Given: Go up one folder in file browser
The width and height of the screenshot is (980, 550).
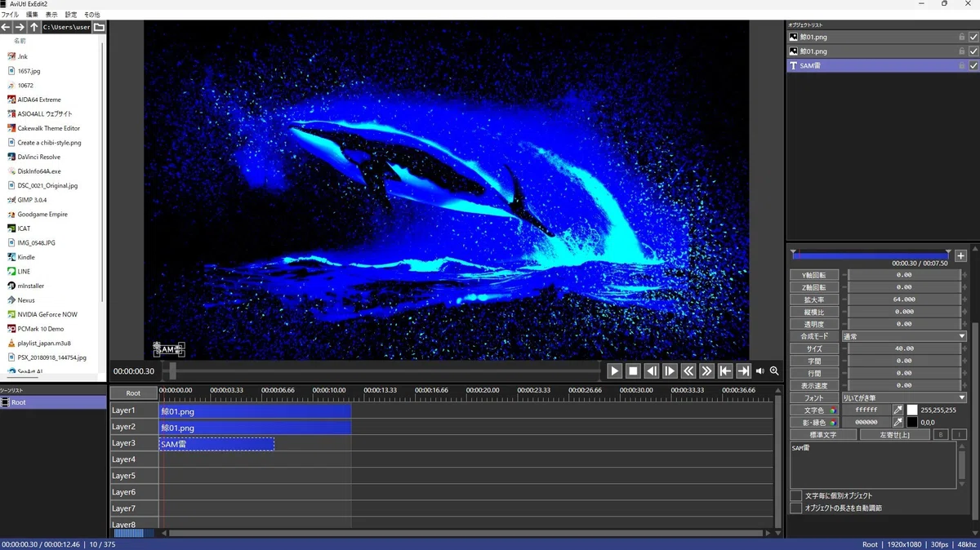Looking at the screenshot, I should click(33, 27).
